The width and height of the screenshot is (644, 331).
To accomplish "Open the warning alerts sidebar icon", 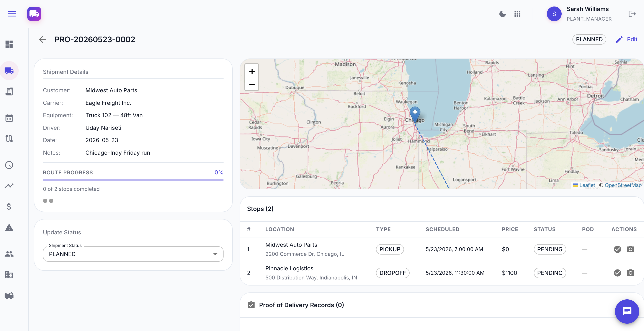I will pos(9,228).
